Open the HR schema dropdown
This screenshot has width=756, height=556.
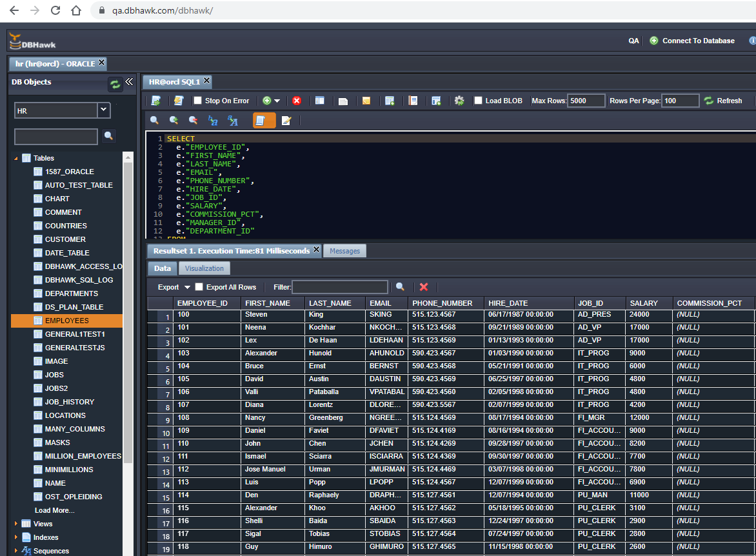click(x=103, y=110)
